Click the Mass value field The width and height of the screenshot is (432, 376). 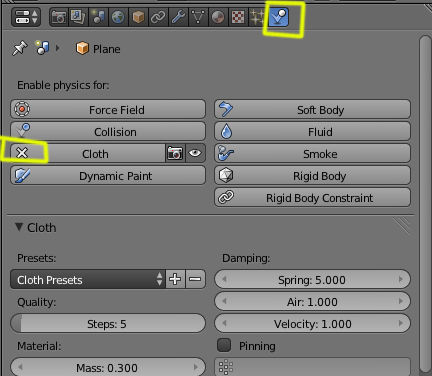tap(108, 367)
